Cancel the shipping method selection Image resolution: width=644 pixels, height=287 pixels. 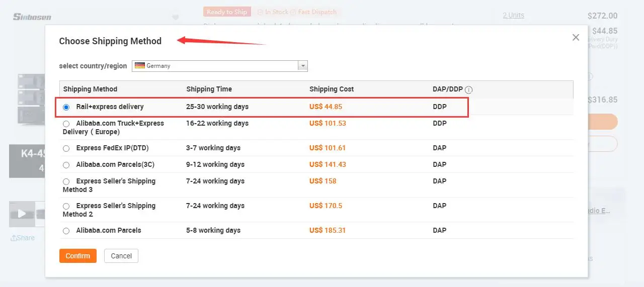(x=121, y=256)
